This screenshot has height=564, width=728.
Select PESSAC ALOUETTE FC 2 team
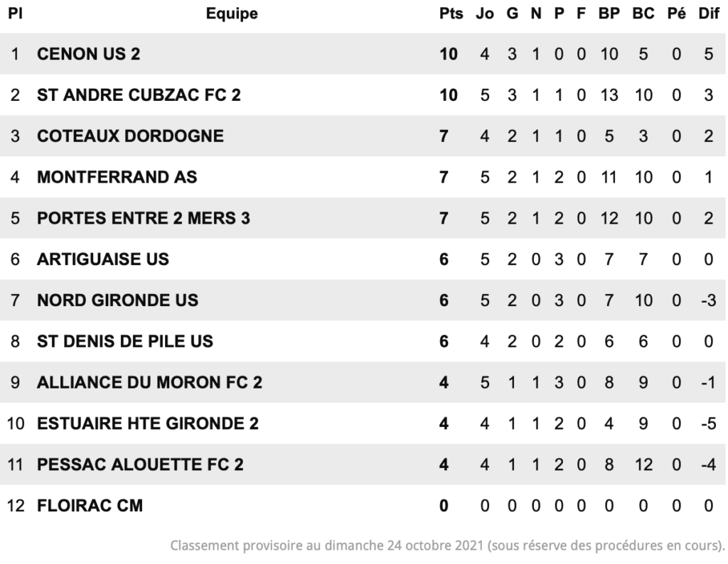(140, 465)
